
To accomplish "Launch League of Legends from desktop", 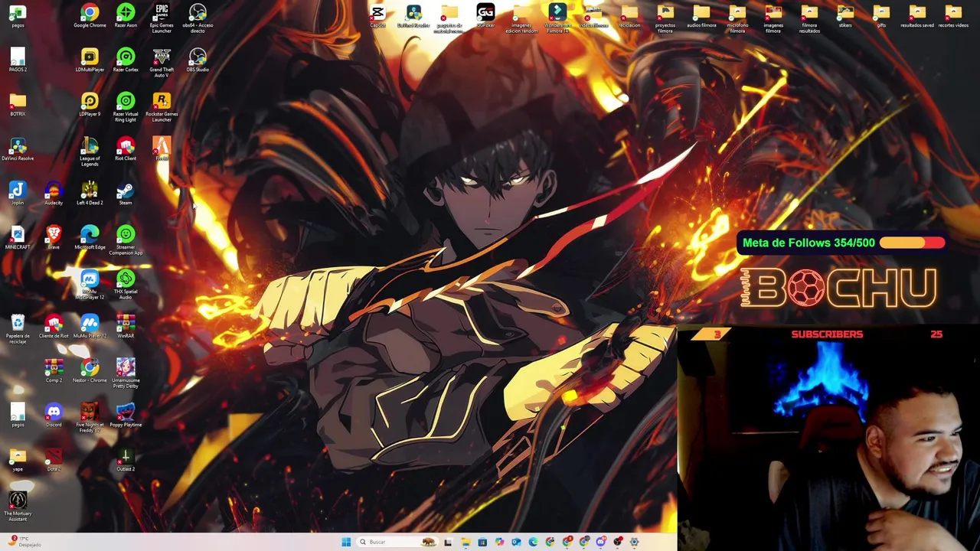I will coord(90,152).
